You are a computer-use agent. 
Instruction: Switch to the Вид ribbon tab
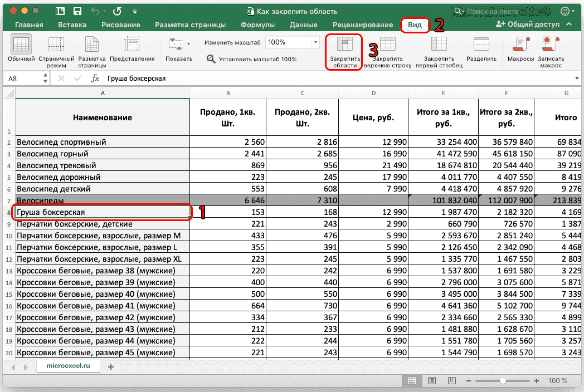[x=415, y=24]
